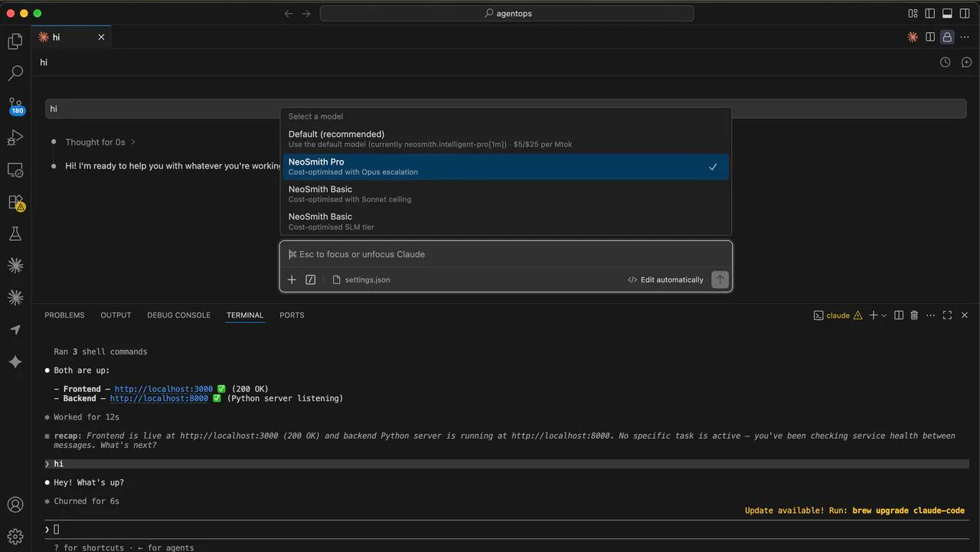980x552 pixels.
Task: Toggle the secondary side bar visibility
Action: pyautogui.click(x=965, y=13)
